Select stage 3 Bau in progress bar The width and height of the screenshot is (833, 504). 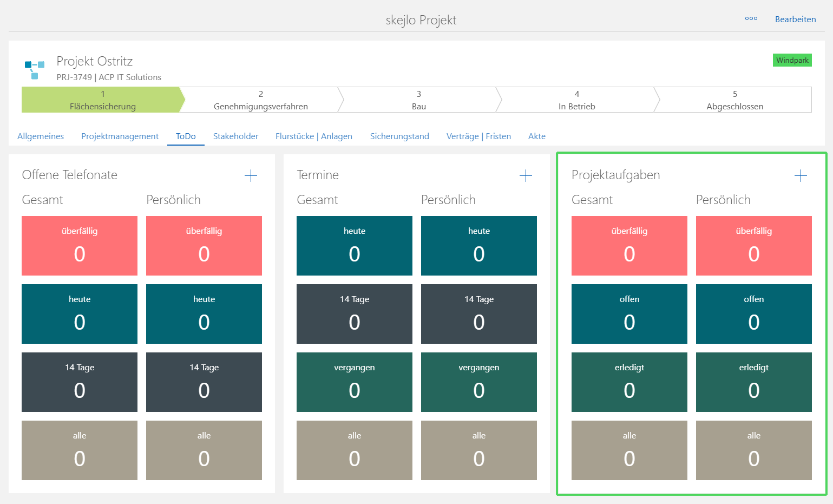418,100
